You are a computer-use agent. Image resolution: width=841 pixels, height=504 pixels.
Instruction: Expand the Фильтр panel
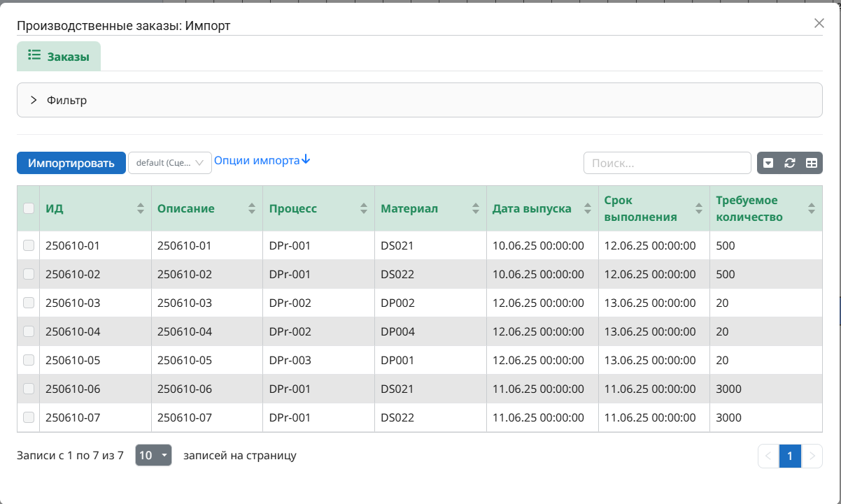point(34,100)
